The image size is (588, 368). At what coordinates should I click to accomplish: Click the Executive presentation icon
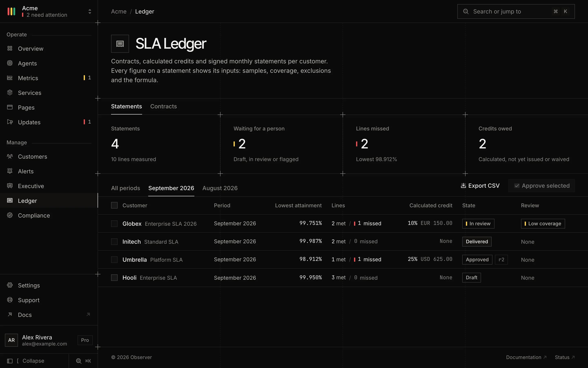pyautogui.click(x=10, y=186)
